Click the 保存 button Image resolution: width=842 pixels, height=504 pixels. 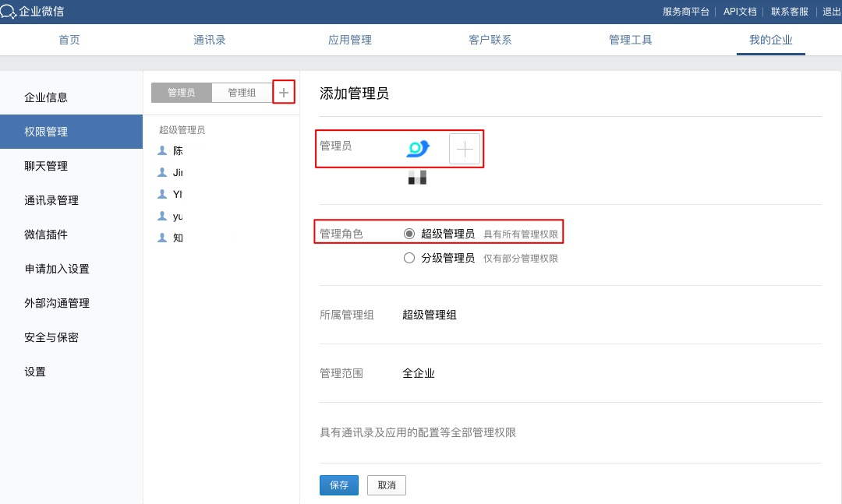tap(339, 485)
